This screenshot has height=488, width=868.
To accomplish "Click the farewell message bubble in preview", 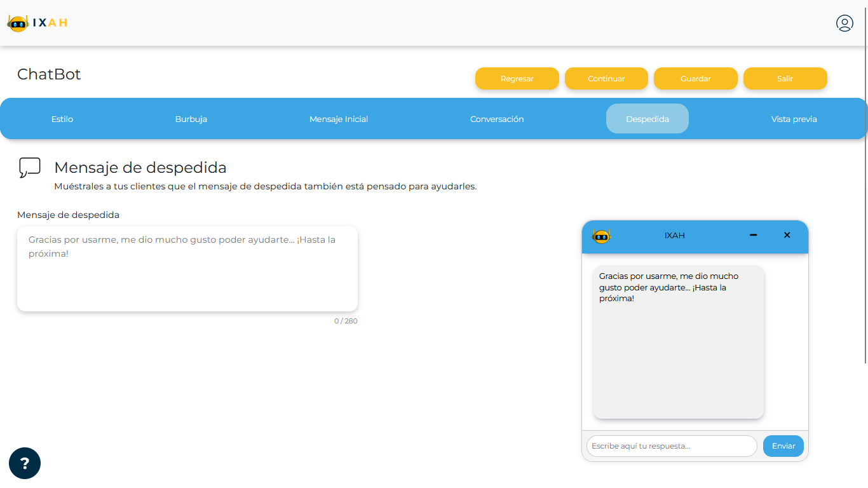I will point(678,342).
